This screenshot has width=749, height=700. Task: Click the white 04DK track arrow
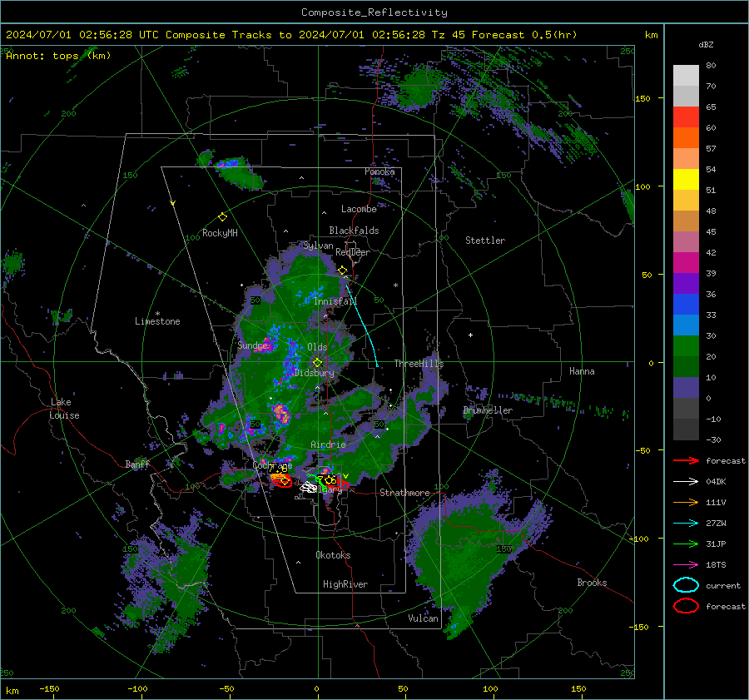686,482
